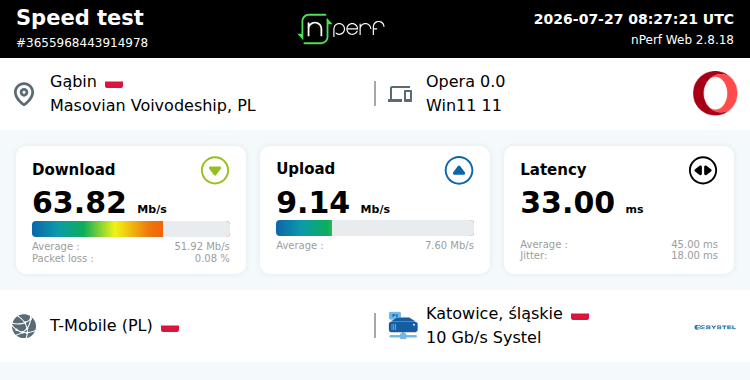Click the blue server icon near Katowice
The image size is (750, 380).
click(x=403, y=325)
